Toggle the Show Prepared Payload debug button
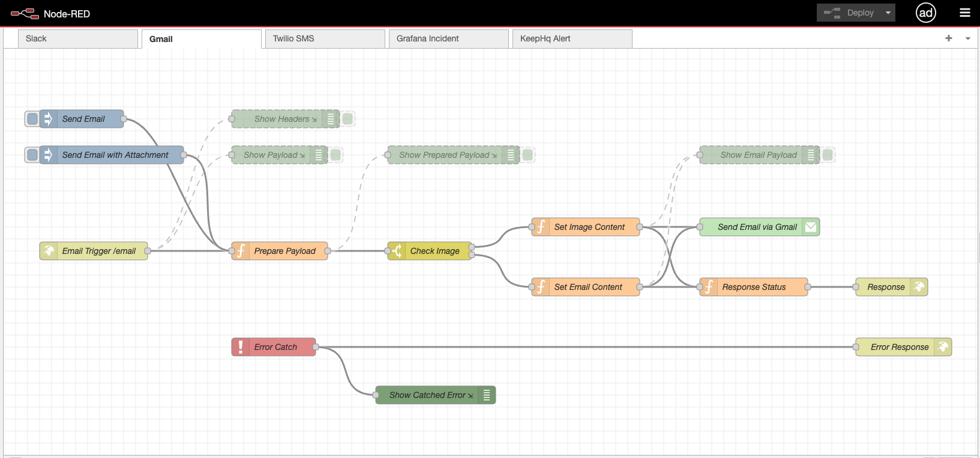980x458 pixels. point(528,155)
